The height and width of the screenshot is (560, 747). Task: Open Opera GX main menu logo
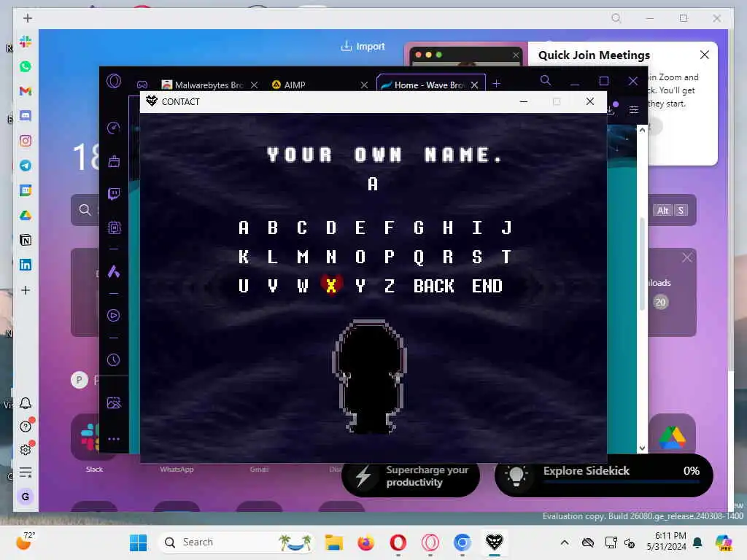click(114, 81)
